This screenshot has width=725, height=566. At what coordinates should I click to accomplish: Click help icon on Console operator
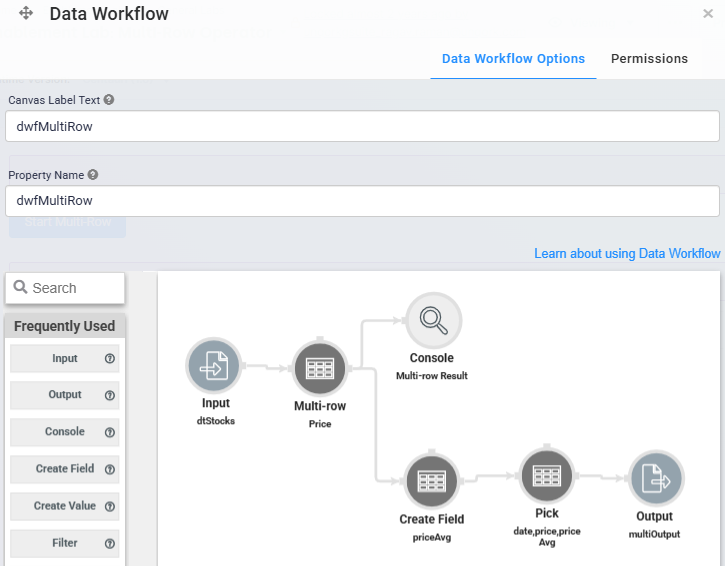(x=110, y=432)
